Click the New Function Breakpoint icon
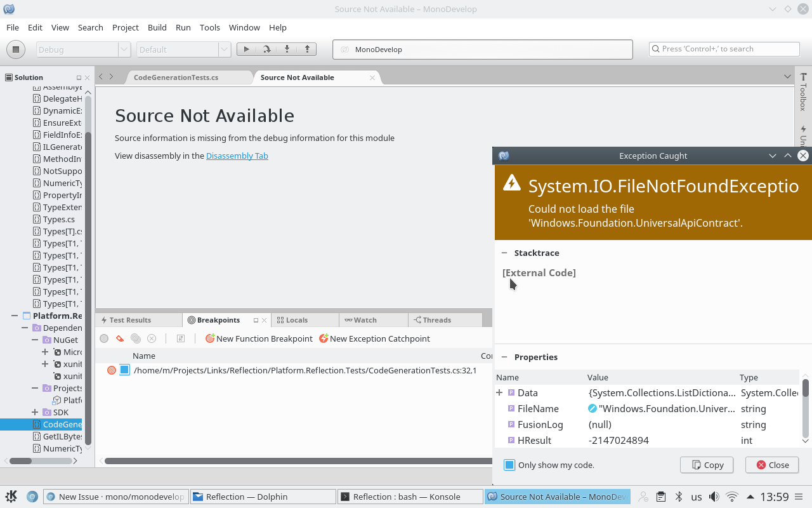 click(x=210, y=338)
